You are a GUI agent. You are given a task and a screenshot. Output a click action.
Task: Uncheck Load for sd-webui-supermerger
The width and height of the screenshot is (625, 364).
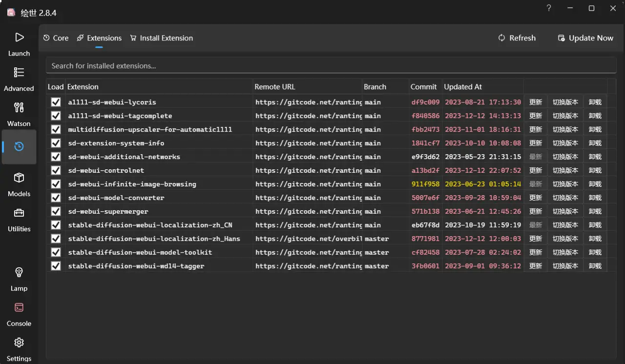click(56, 211)
